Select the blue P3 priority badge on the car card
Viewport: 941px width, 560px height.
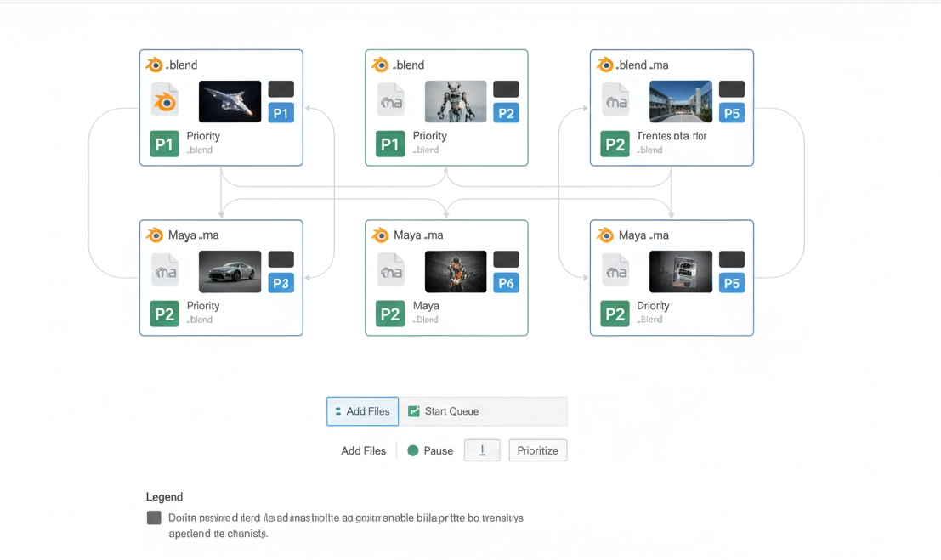281,283
